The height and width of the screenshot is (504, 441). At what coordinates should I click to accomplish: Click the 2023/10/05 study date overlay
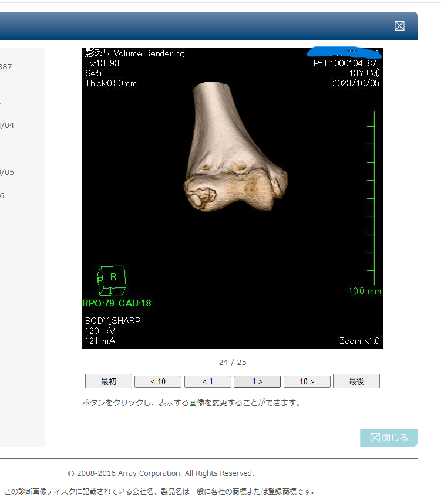coord(356,83)
